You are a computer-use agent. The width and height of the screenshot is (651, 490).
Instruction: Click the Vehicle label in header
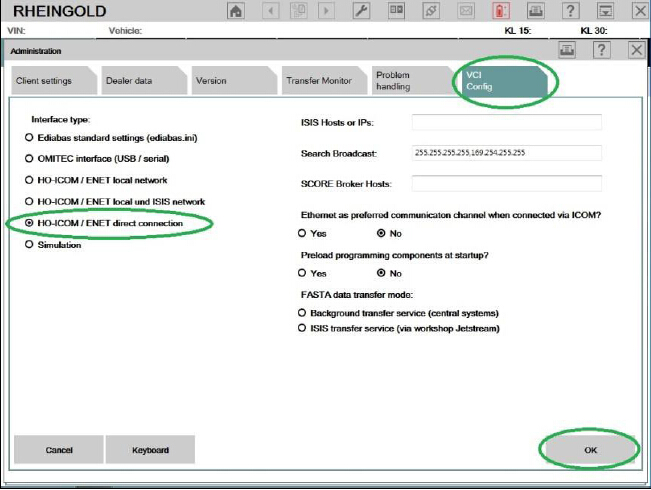pyautogui.click(x=125, y=31)
